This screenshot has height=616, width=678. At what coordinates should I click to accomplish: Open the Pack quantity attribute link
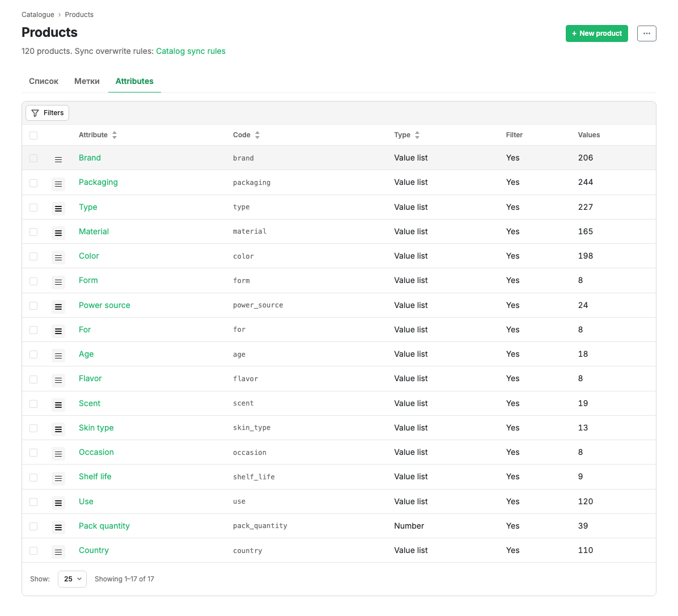pyautogui.click(x=104, y=526)
